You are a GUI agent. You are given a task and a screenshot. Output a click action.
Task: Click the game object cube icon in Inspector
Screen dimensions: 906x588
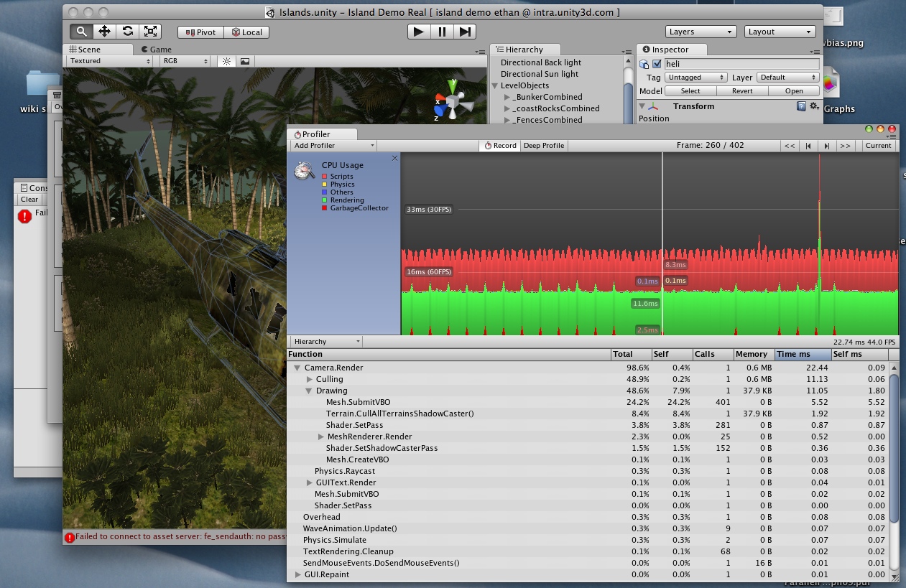pos(644,64)
